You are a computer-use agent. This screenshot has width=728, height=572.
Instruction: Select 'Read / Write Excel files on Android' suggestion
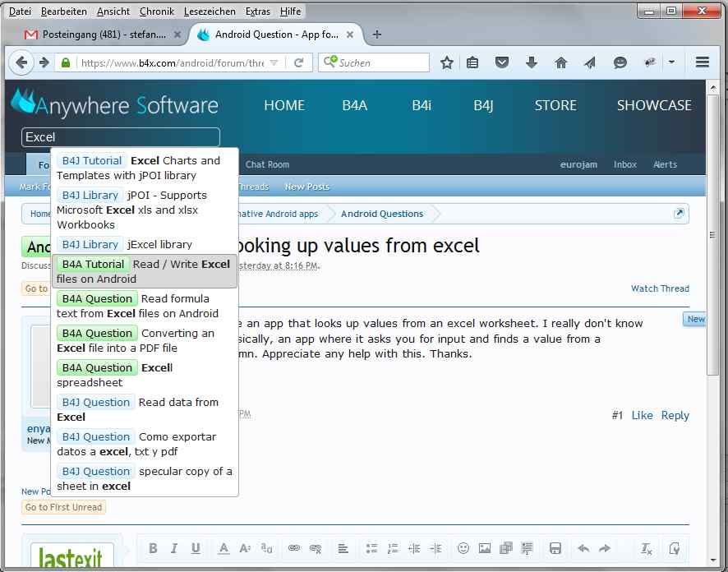click(x=145, y=271)
